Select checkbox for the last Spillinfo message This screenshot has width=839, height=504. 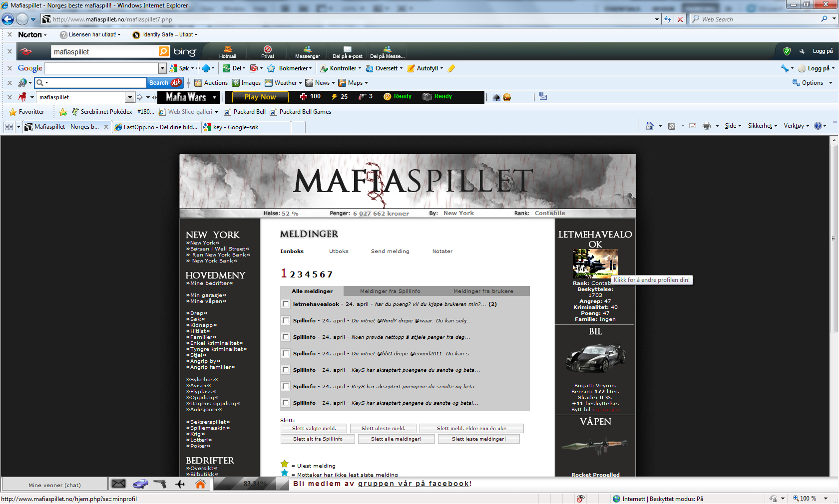coord(286,403)
